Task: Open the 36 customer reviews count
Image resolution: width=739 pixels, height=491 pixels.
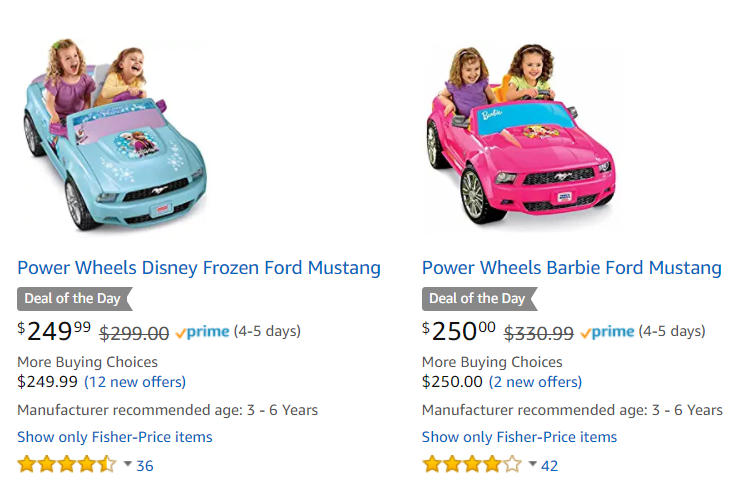Action: (x=145, y=465)
